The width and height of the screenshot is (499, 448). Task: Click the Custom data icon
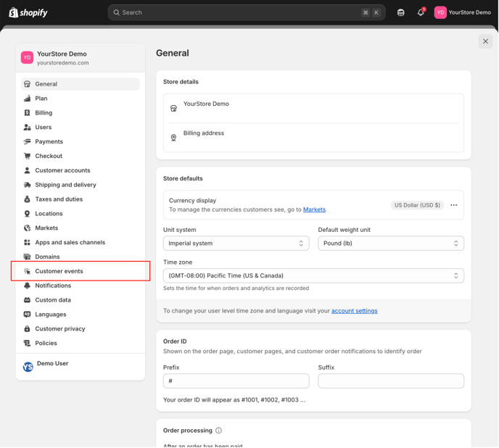pos(28,299)
